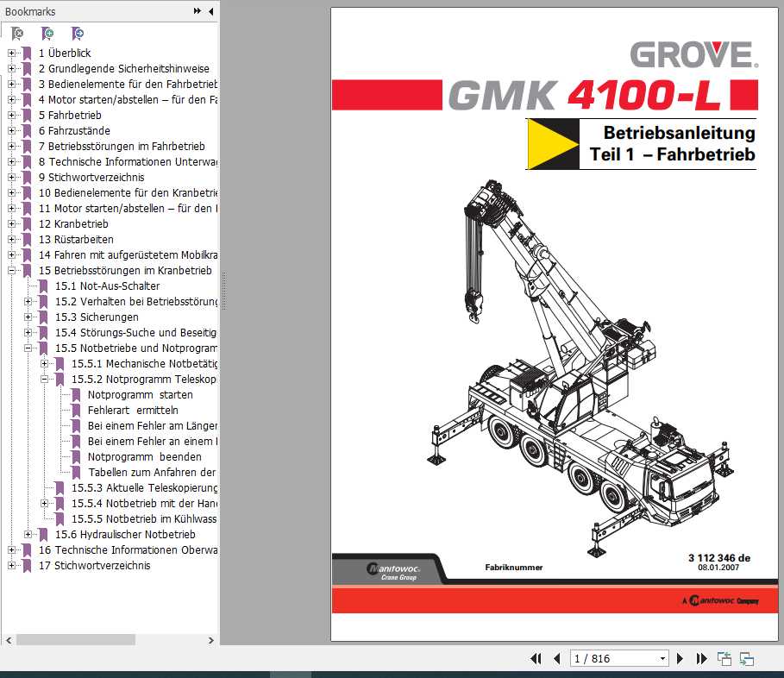The height and width of the screenshot is (678, 784).
Task: Expand the '2 Grundlegende Sicherheitshinweise' bookmark
Action: 12,68
